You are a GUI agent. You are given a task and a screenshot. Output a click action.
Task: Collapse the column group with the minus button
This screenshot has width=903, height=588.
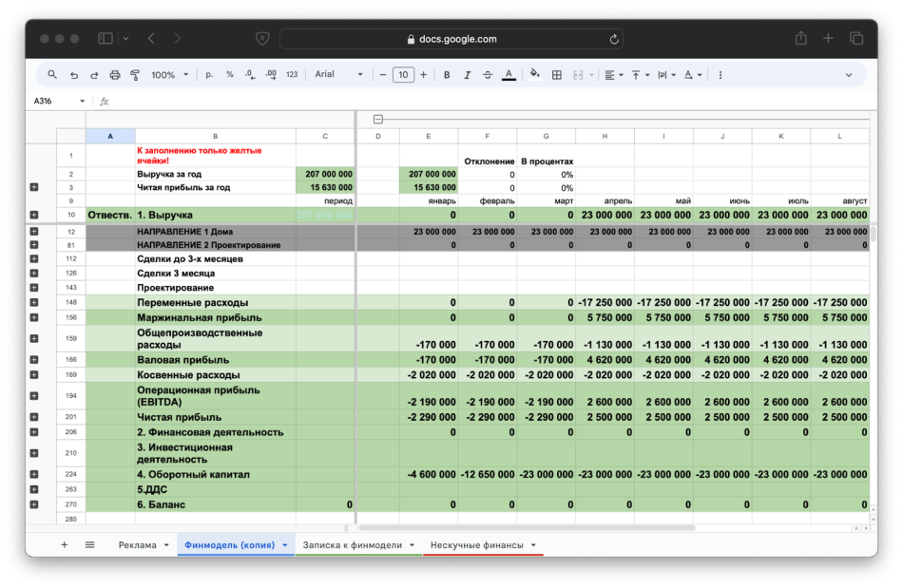coord(377,119)
